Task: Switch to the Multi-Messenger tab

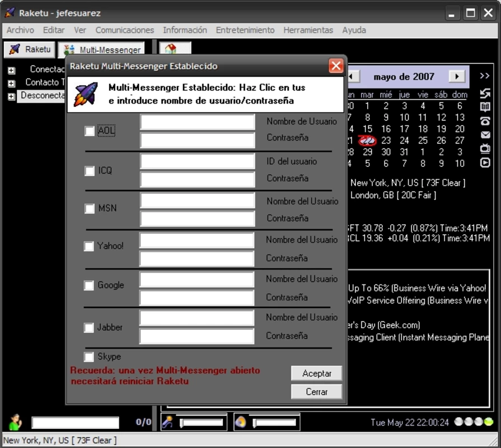Action: click(102, 49)
